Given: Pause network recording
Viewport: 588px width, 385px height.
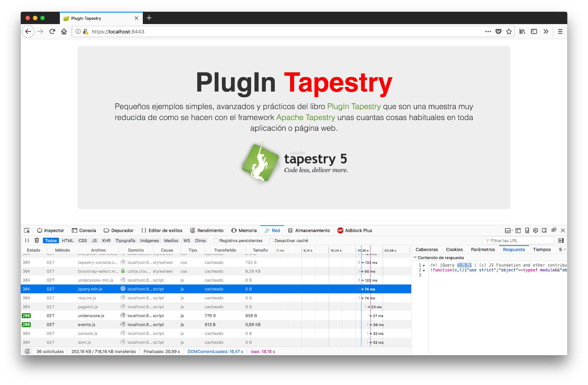Looking at the screenshot, I should 27,240.
